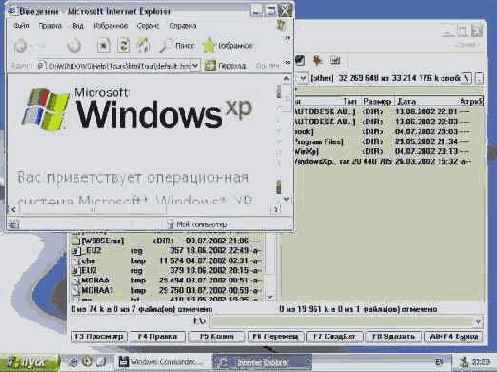Click the IE address bar URL field
Screen dimensions: 497x372
pos(118,66)
